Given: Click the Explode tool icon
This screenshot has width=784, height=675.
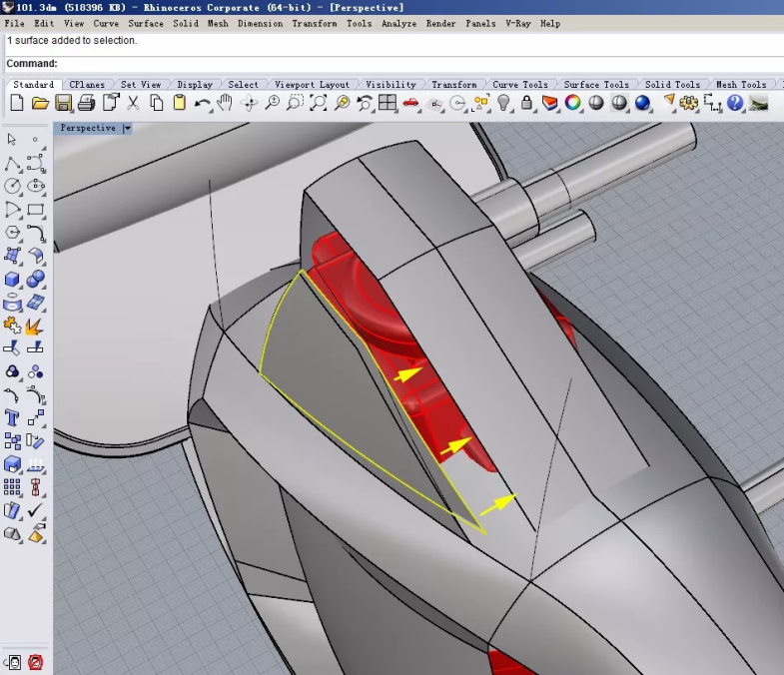Looking at the screenshot, I should tap(35, 327).
